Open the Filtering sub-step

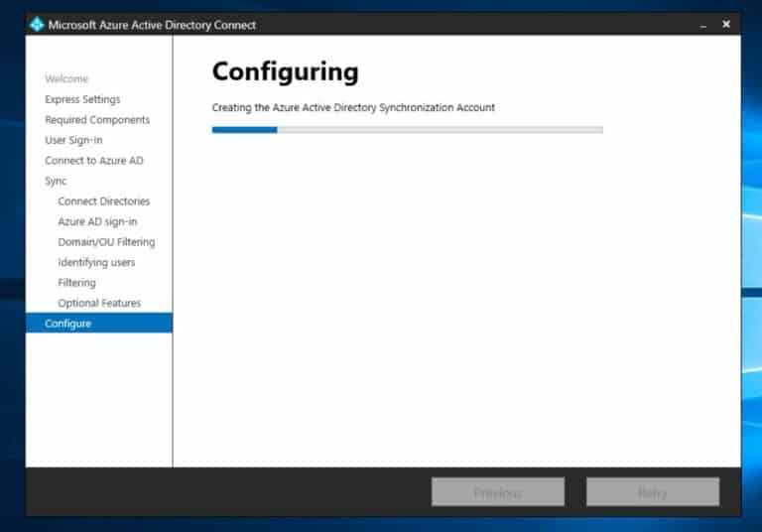[x=76, y=283]
